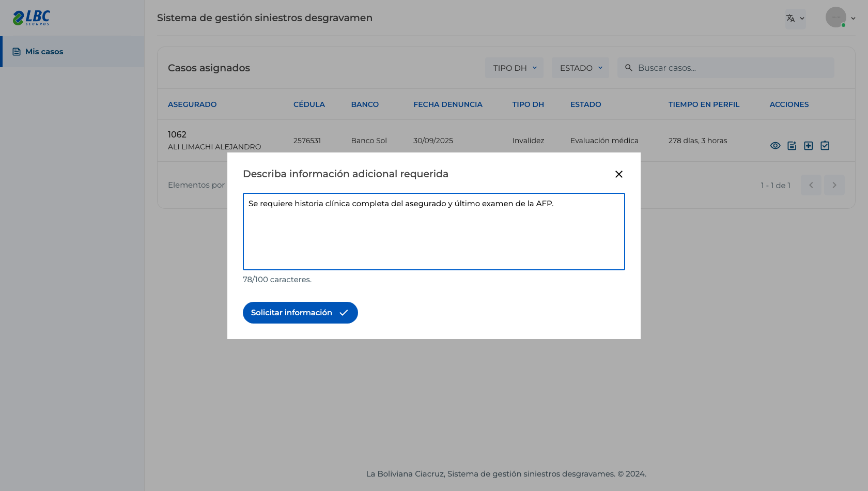Viewport: 868px width, 491px height.
Task: Open the language translate selector
Action: (x=795, y=18)
